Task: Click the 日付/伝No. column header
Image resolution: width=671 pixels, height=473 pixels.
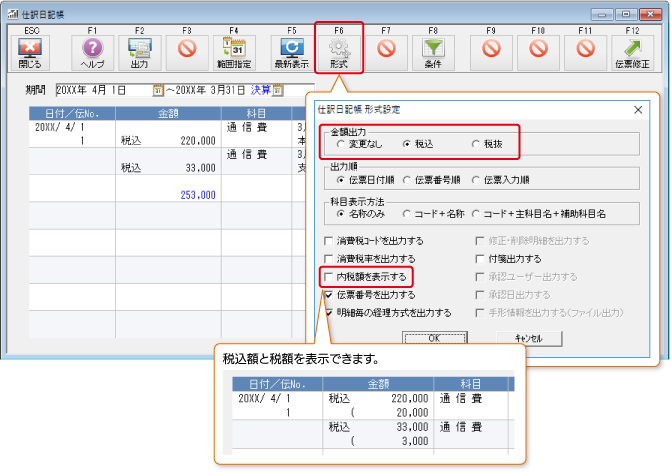Action: [x=72, y=113]
